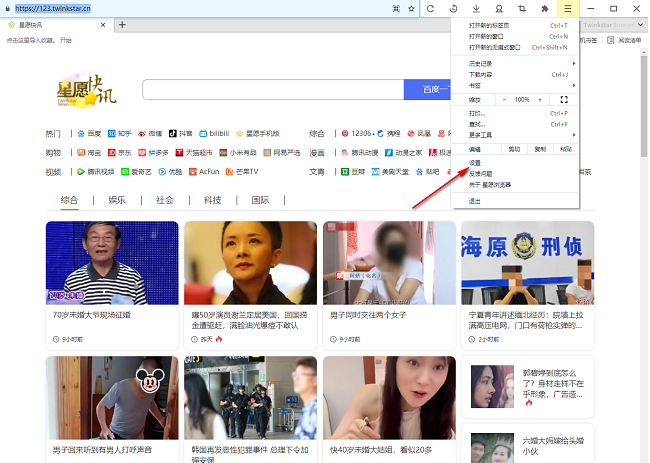Open the 淘宝 shopping shortcut
Viewport: 650px width, 463px height.
[89, 153]
